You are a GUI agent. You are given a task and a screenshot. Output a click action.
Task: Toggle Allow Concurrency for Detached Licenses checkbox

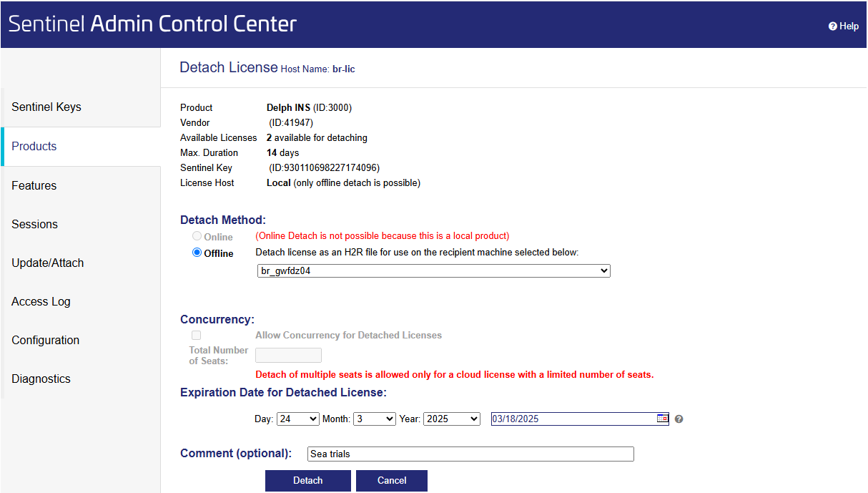(196, 335)
